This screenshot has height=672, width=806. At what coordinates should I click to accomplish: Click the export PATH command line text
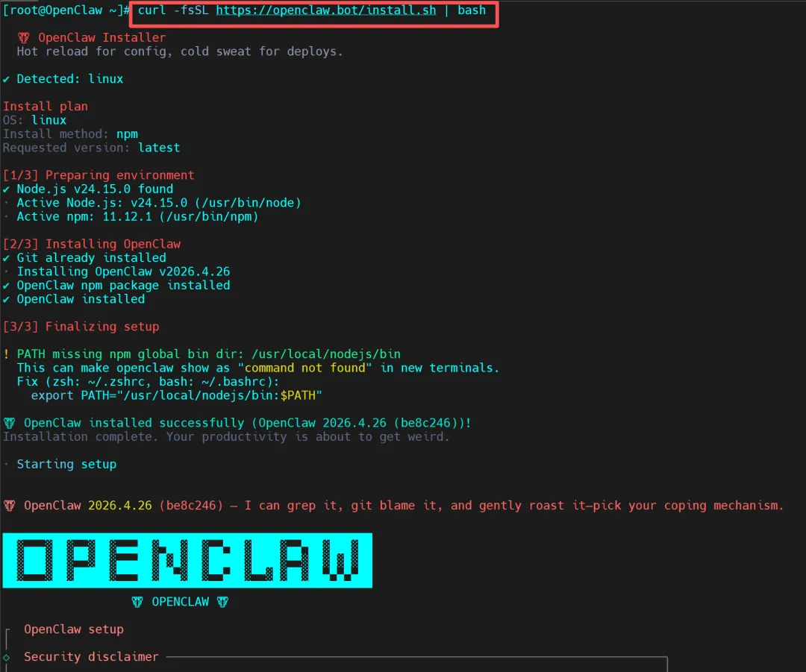(x=176, y=395)
